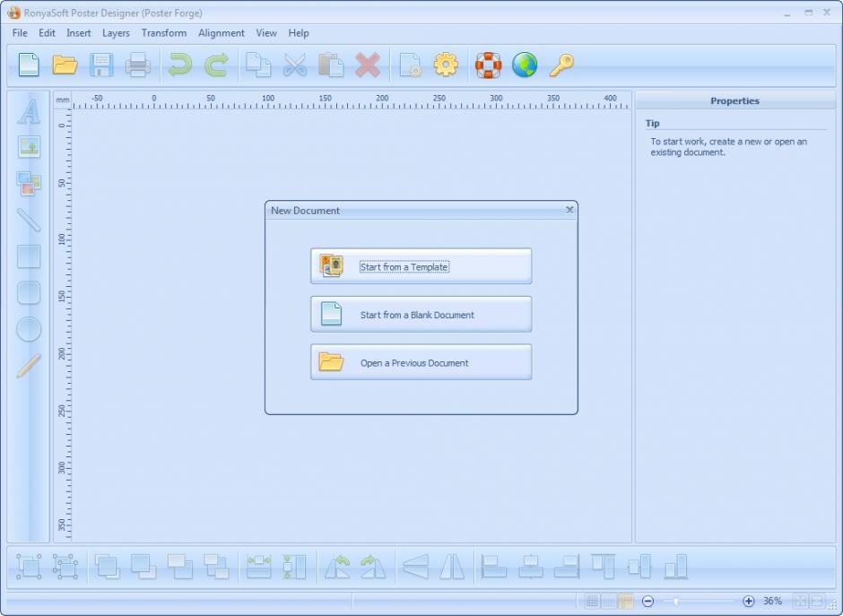This screenshot has width=843, height=616.
Task: Open program settings with the gear icon
Action: point(446,65)
